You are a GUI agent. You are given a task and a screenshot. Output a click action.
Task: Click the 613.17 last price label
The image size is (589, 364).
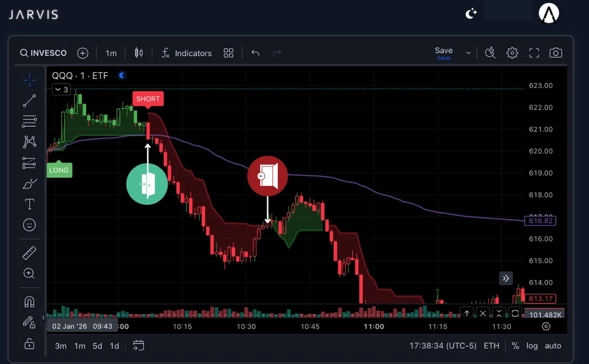pos(540,299)
